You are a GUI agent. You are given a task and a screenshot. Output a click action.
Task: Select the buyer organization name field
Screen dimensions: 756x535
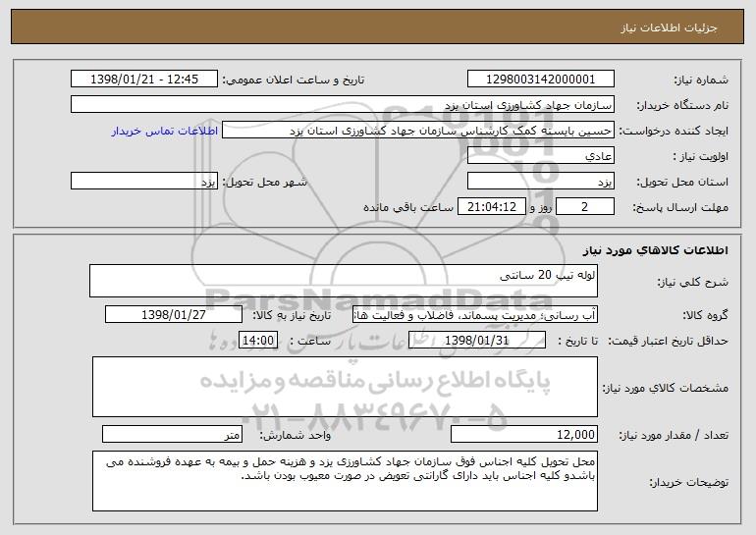point(343,105)
